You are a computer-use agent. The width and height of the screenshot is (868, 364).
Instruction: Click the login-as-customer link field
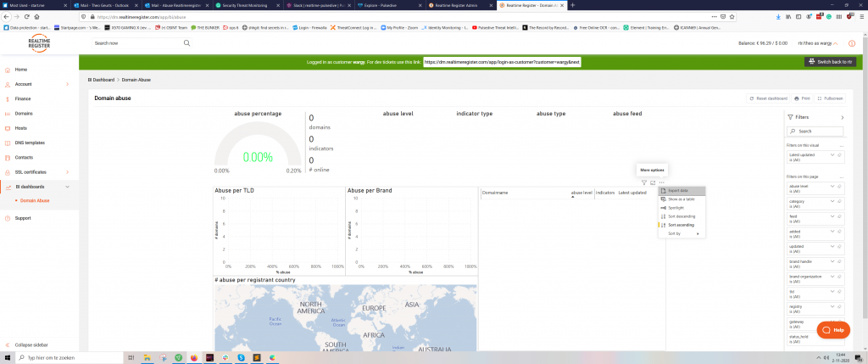click(502, 62)
